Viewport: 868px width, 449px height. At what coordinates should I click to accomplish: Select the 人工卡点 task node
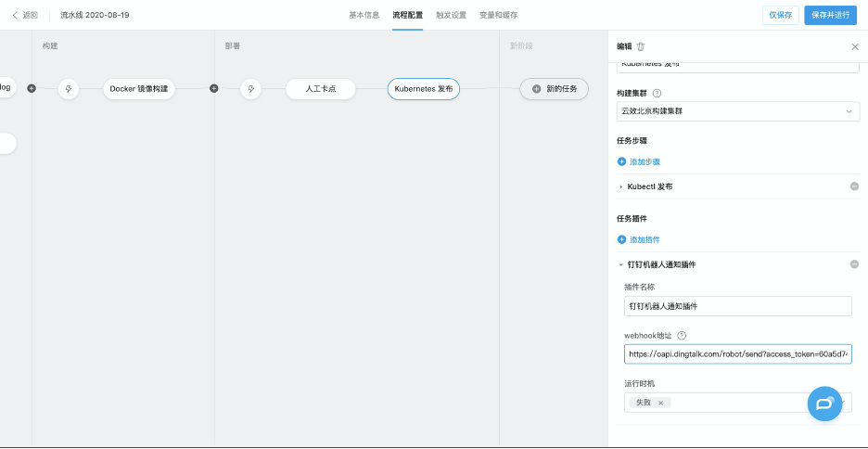click(x=321, y=88)
